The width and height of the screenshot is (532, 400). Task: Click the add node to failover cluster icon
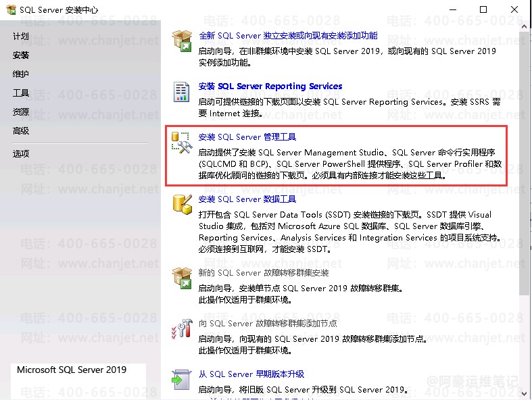point(182,328)
